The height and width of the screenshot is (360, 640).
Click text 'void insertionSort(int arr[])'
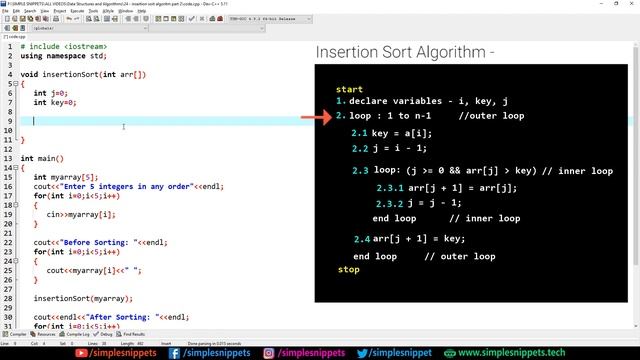pyautogui.click(x=83, y=75)
